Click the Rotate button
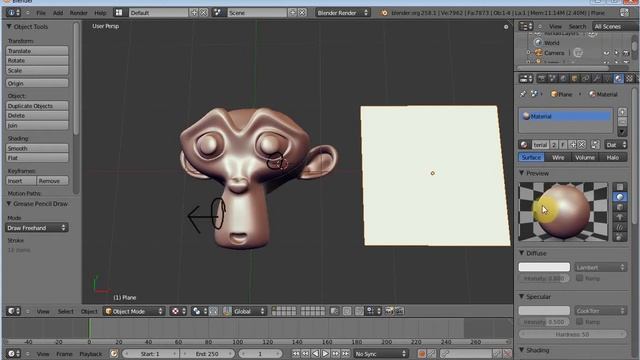The height and width of the screenshot is (360, 640). 37,60
